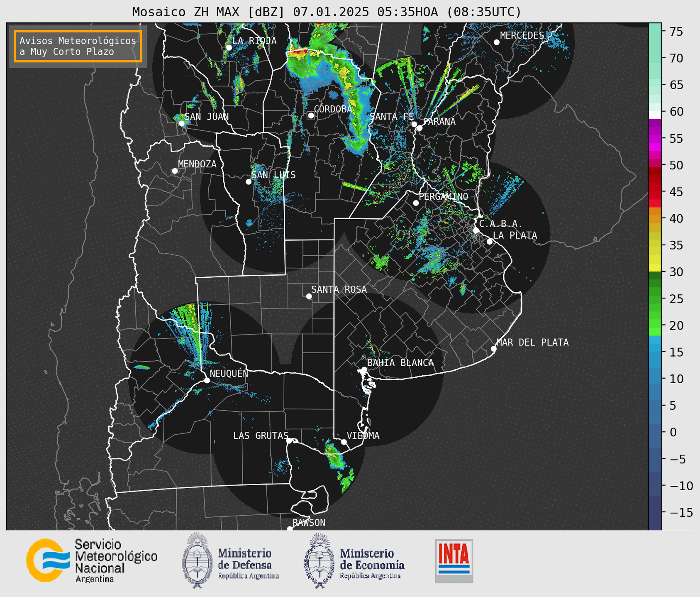Select the LA RIOJA city marker
The height and width of the screenshot is (597, 700).
point(229,48)
